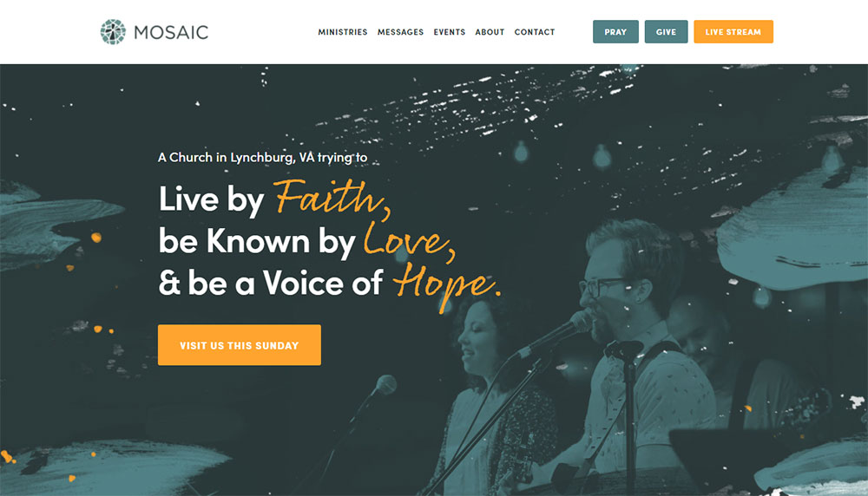The image size is (868, 496).
Task: Click the Live by heading text
Action: 212,199
